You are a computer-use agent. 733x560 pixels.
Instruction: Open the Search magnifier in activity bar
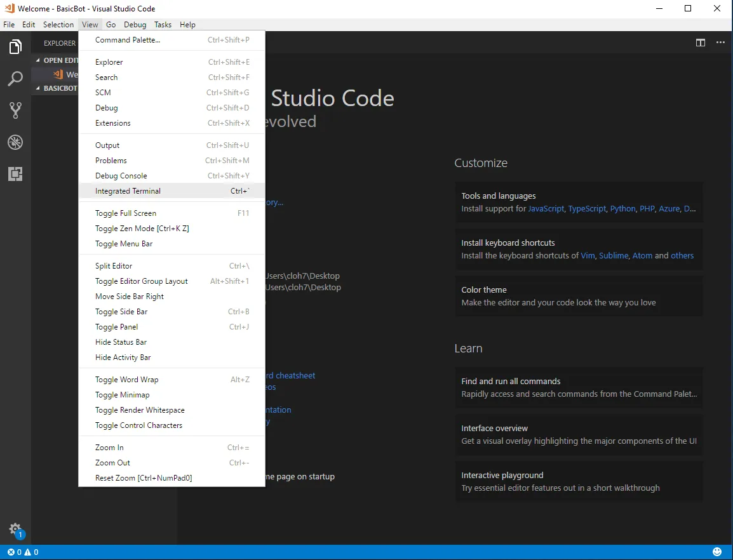pos(15,79)
